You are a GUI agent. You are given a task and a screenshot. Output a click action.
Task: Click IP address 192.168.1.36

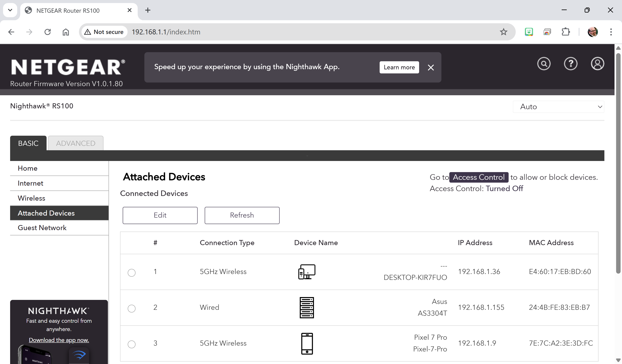coord(479,272)
